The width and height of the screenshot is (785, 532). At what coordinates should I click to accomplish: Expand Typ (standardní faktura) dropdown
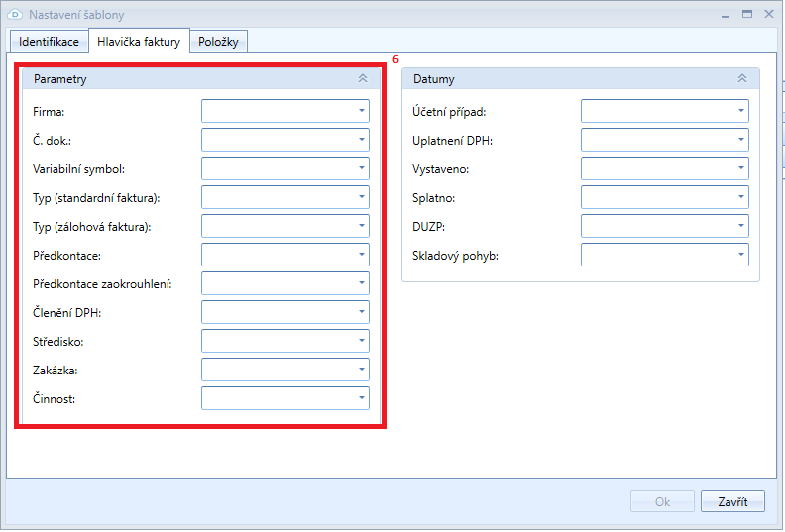362,197
